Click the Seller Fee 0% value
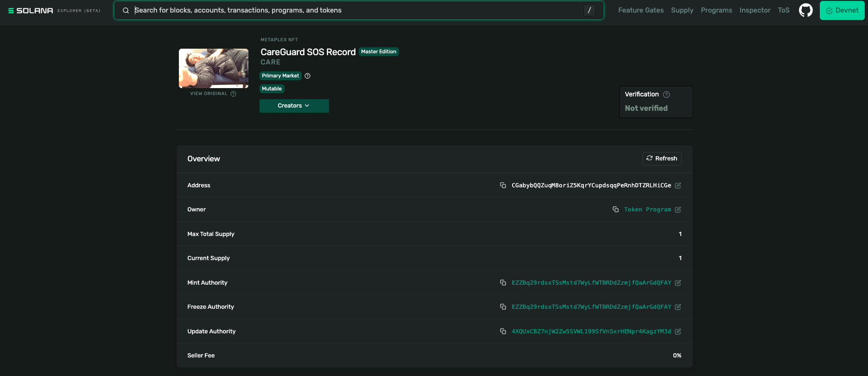This screenshot has height=376, width=868. [x=677, y=356]
